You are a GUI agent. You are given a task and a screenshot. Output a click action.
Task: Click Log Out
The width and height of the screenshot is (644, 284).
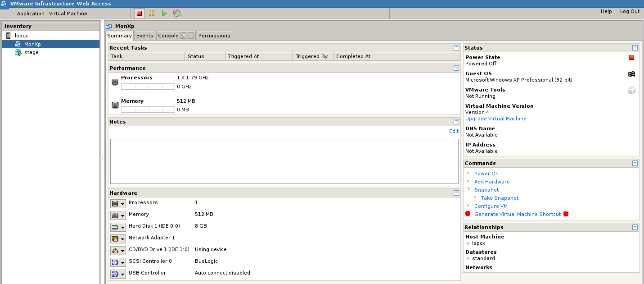pyautogui.click(x=630, y=11)
